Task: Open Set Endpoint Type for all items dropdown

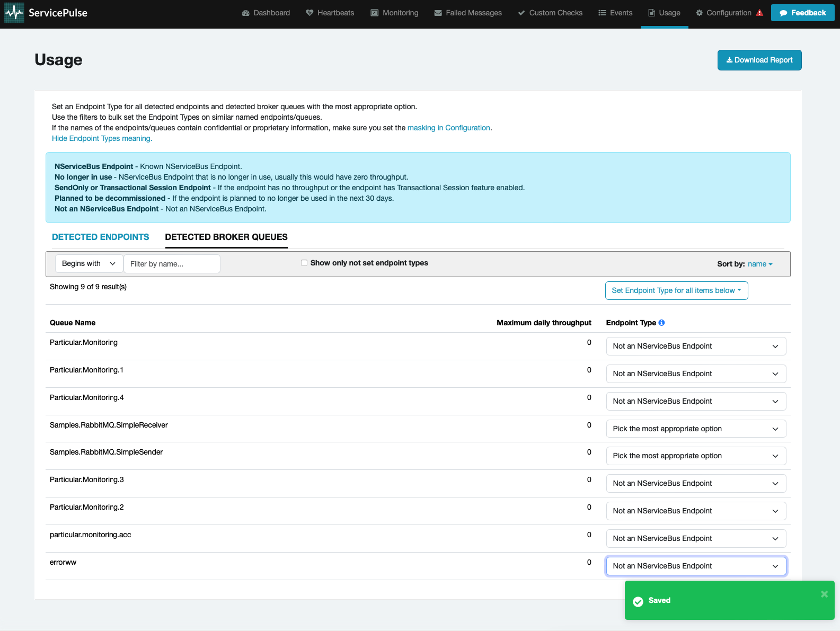Action: (676, 290)
